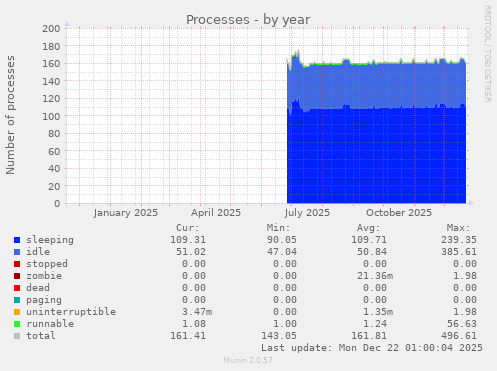
Task: Click sleeping minimum value 90.05
Action: pos(282,240)
